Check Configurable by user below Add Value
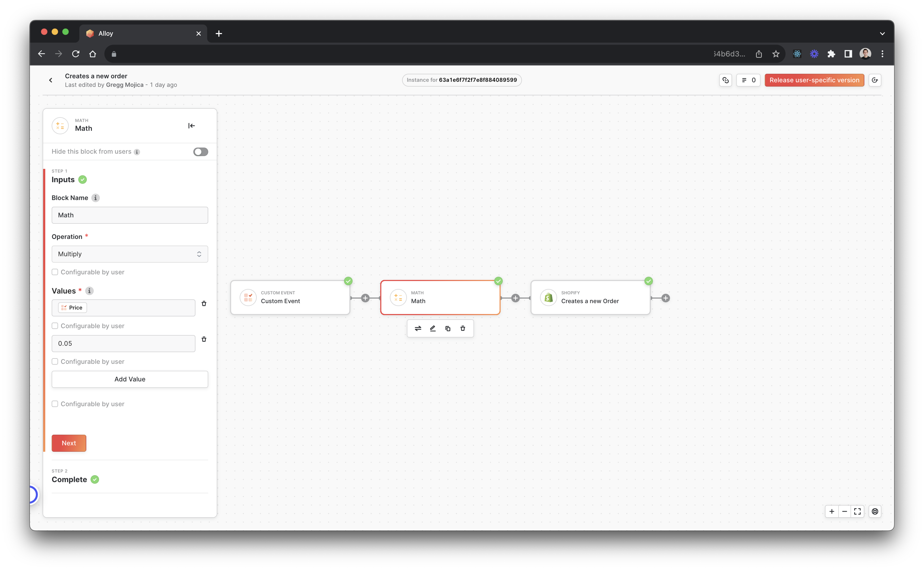 click(55, 404)
